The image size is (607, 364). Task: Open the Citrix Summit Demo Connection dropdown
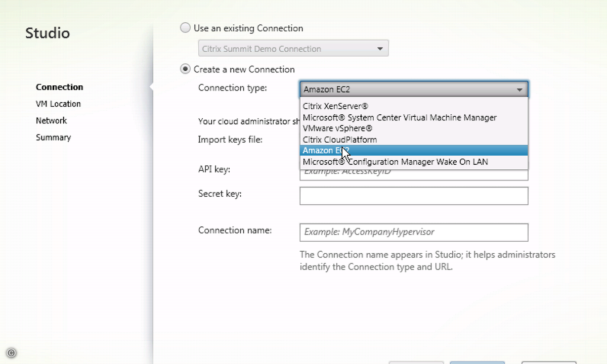coord(293,49)
